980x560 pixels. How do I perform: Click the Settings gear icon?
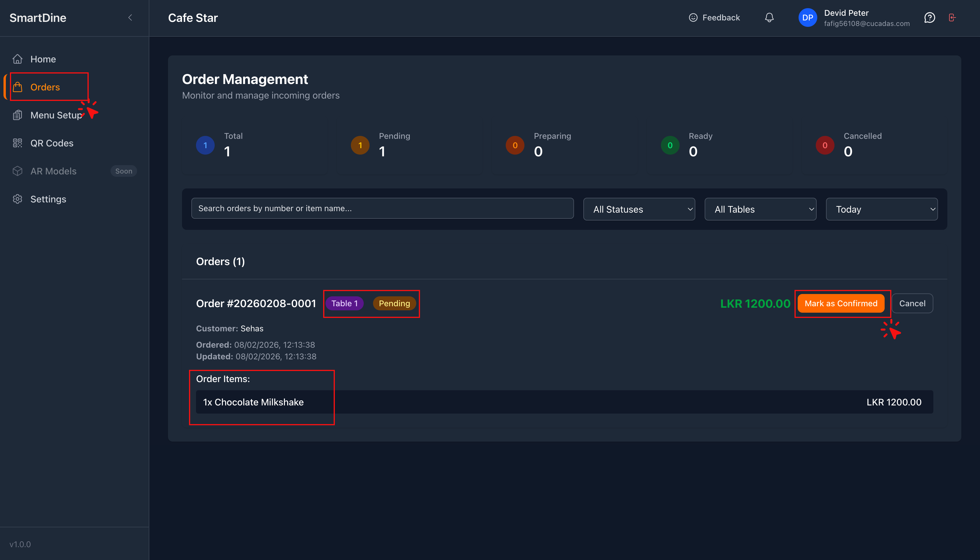pos(17,199)
